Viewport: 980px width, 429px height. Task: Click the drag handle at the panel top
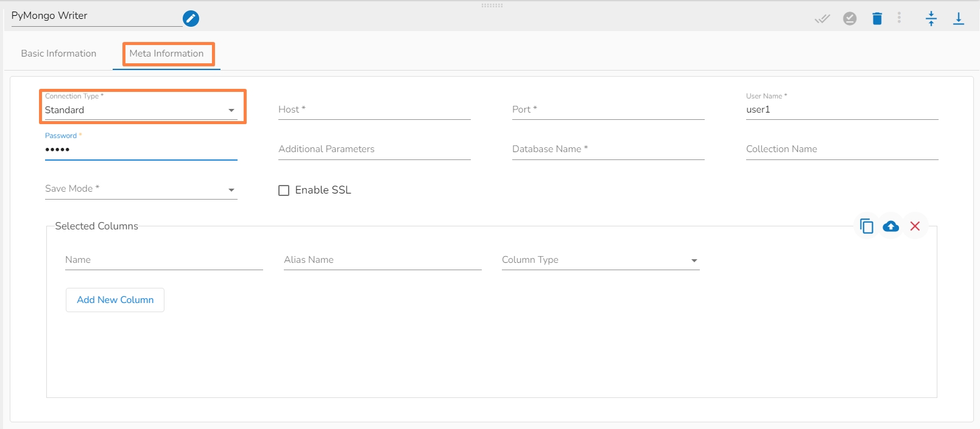(x=492, y=5)
